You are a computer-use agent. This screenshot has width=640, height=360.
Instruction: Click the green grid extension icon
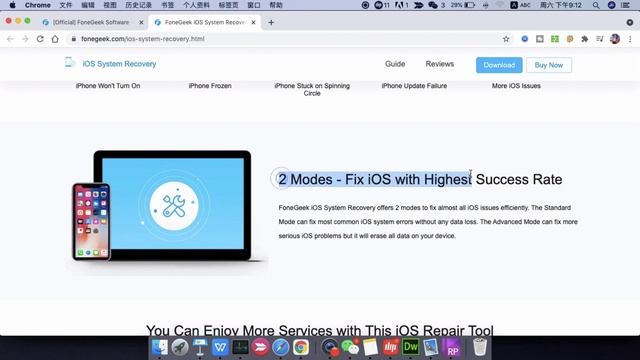555,39
